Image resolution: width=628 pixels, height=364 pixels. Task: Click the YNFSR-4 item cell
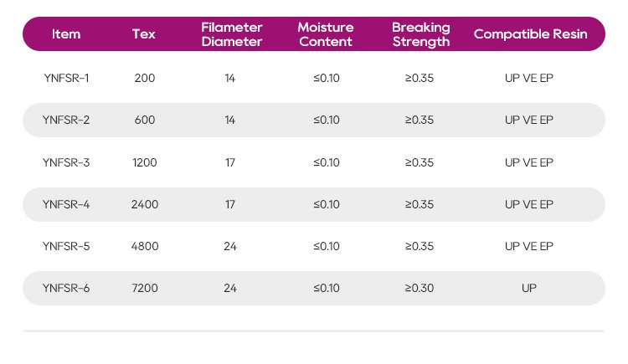pos(66,204)
